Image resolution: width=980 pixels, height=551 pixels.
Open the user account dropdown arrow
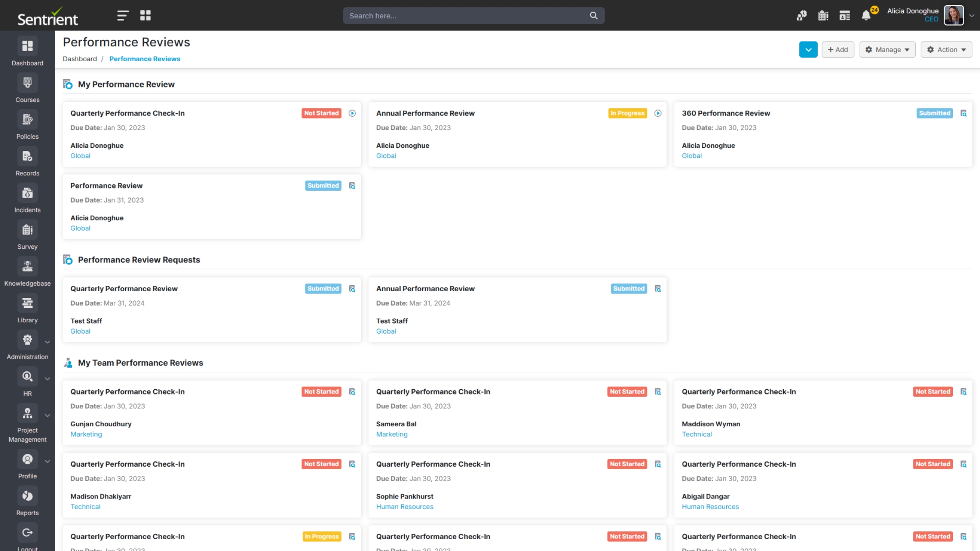pyautogui.click(x=972, y=16)
